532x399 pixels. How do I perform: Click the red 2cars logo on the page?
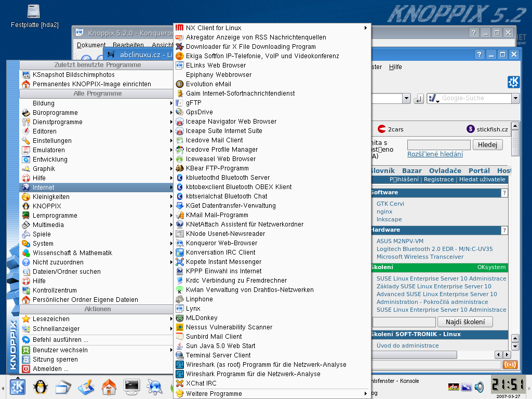[x=382, y=129]
